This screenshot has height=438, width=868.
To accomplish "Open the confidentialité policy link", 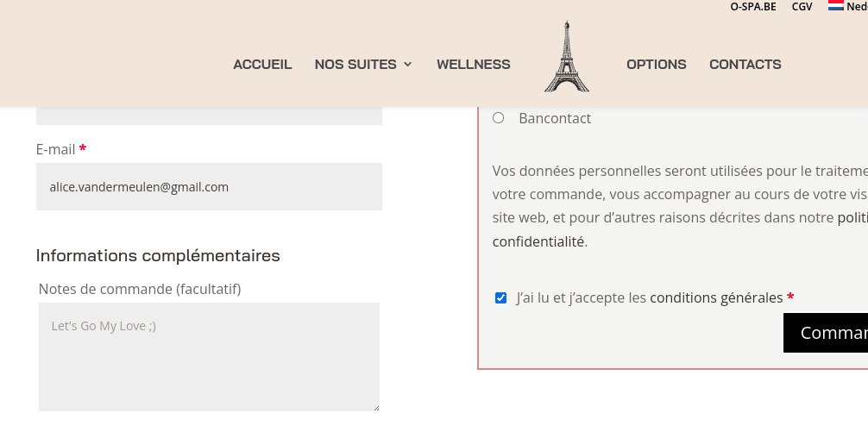I will [538, 241].
